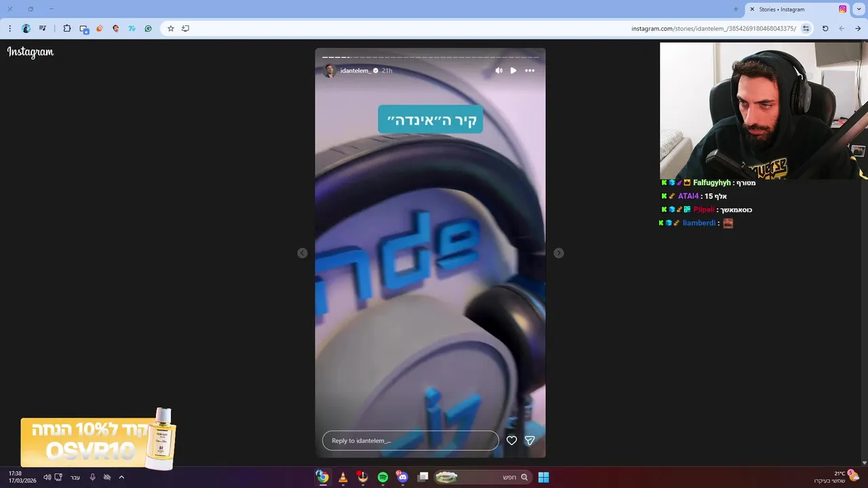
Task: Open idantelem_ username link in story
Action: [x=355, y=70]
